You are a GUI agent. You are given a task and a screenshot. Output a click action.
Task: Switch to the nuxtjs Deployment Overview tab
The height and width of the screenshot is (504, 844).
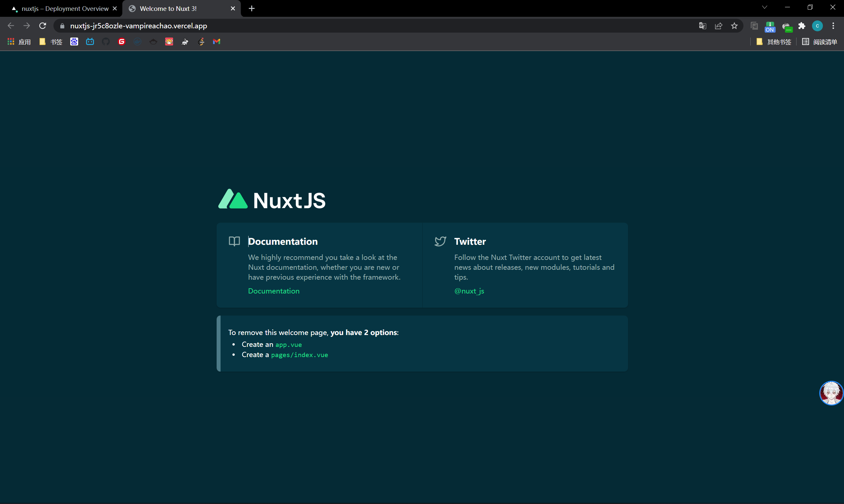click(65, 9)
